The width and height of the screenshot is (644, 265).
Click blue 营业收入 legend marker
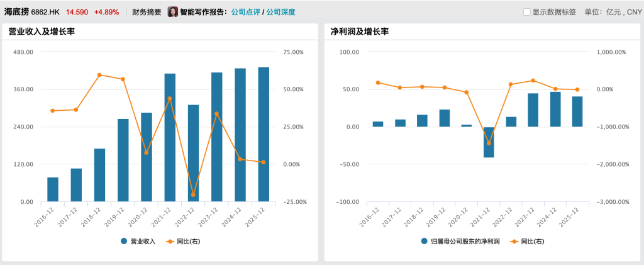124,241
